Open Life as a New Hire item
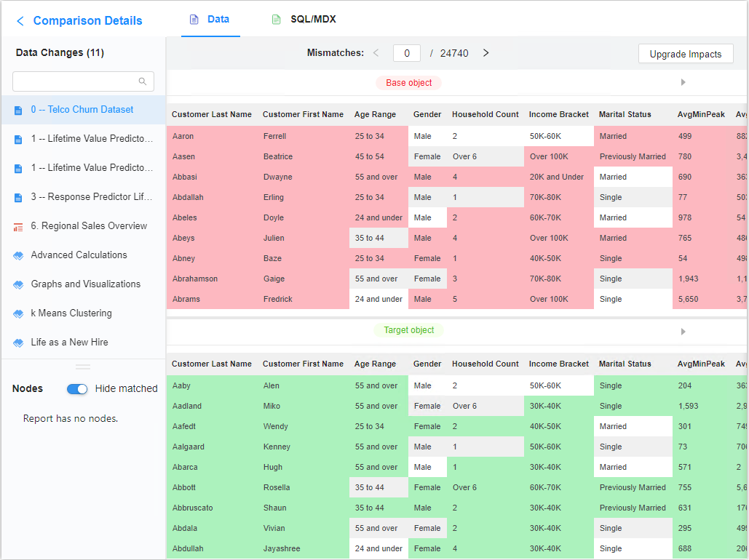The height and width of the screenshot is (560, 749). [x=69, y=343]
